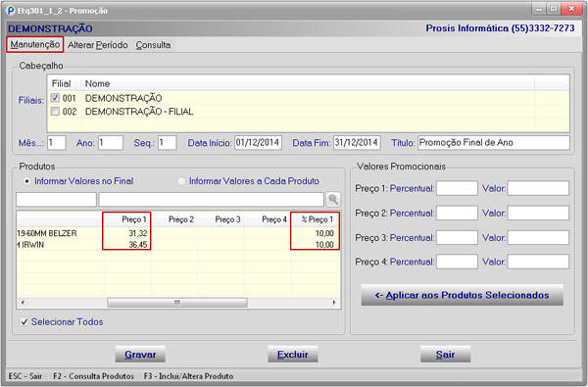The height and width of the screenshot is (387, 588).
Task: Click Preço 2 Percentual field
Action: 457,213
